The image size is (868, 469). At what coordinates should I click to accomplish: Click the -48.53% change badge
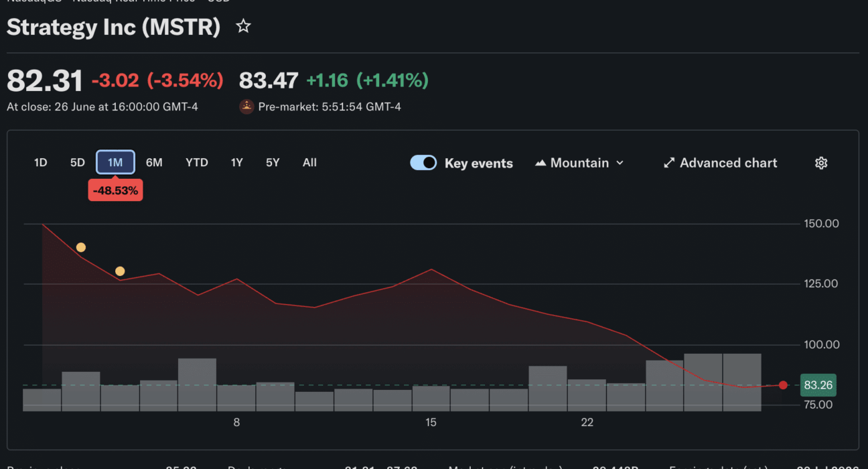point(115,190)
